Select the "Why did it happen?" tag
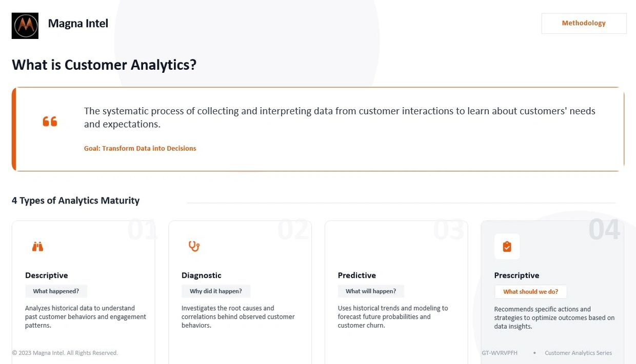 click(x=216, y=291)
